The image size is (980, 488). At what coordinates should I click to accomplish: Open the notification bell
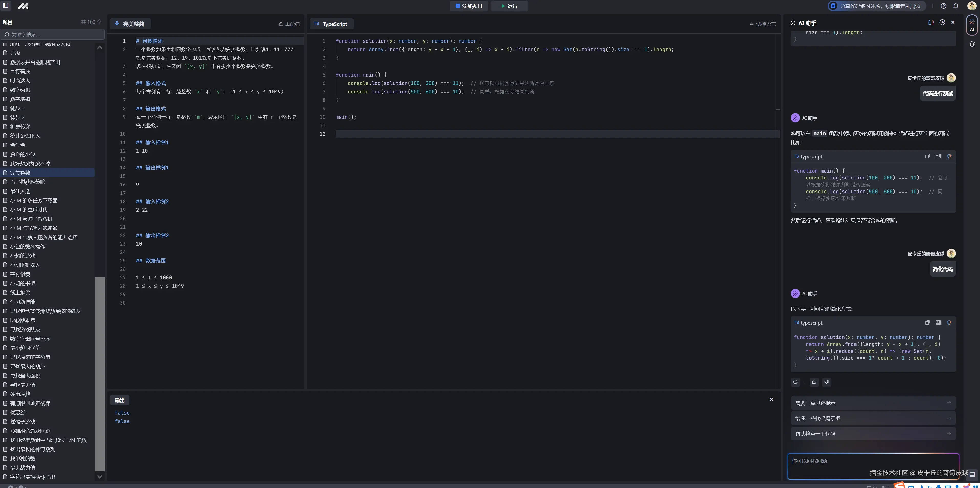[x=956, y=6]
